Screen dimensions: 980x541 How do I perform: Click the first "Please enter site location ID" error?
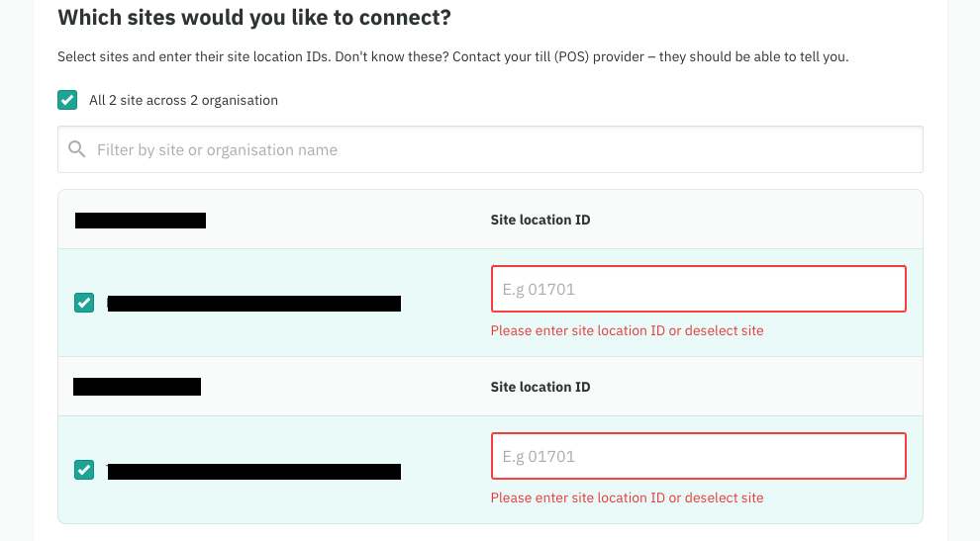(x=627, y=330)
